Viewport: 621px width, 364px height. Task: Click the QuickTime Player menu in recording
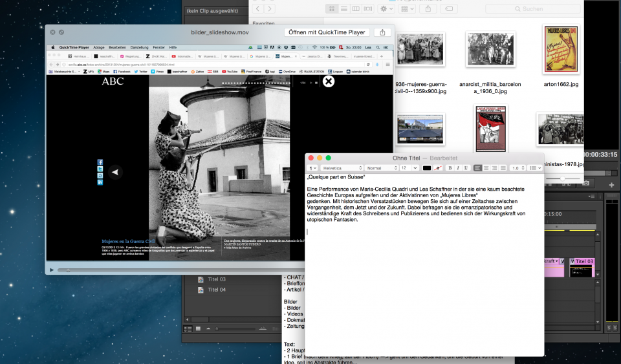click(x=74, y=47)
